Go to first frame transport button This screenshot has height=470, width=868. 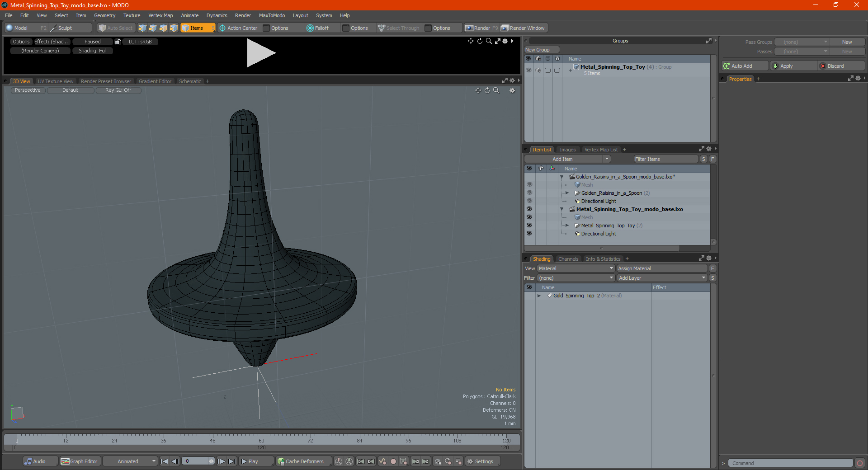[165, 461]
